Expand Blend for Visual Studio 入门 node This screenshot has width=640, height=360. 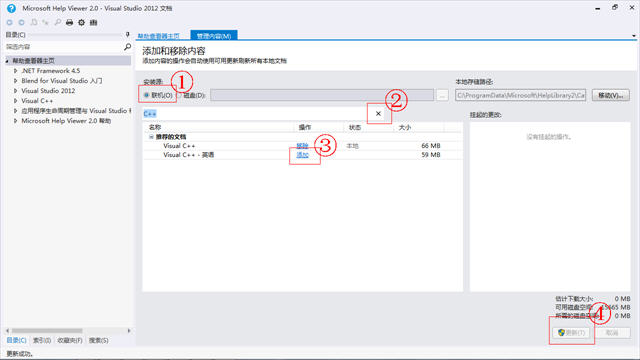click(x=16, y=81)
